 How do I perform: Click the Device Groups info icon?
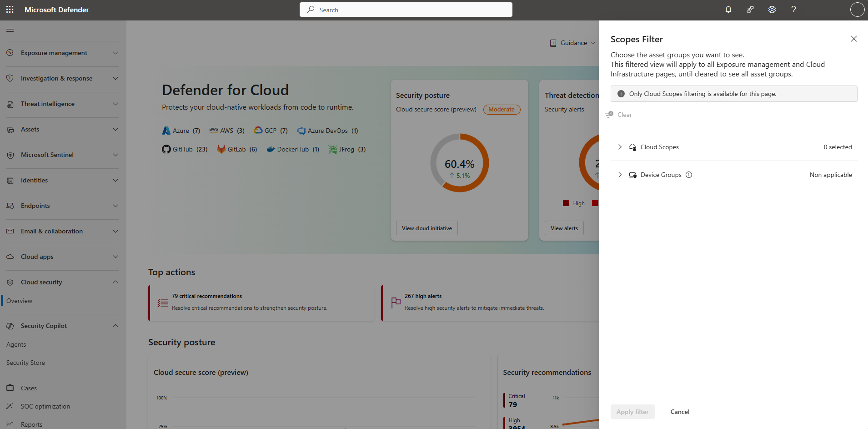689,175
